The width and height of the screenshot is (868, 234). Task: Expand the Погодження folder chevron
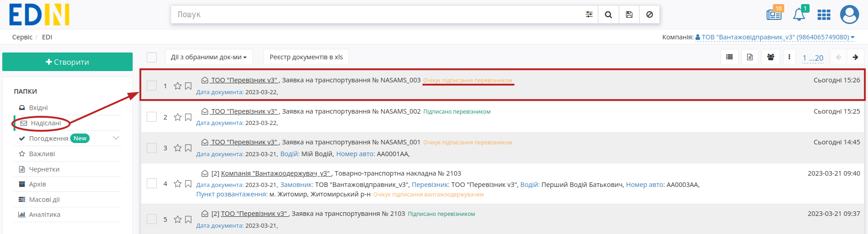[x=116, y=138]
